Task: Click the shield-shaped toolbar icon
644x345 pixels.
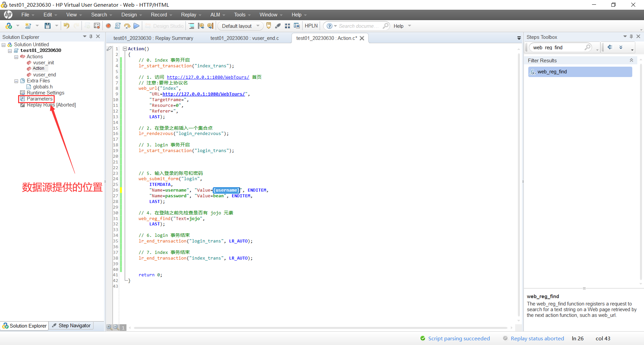Action: 269,26
